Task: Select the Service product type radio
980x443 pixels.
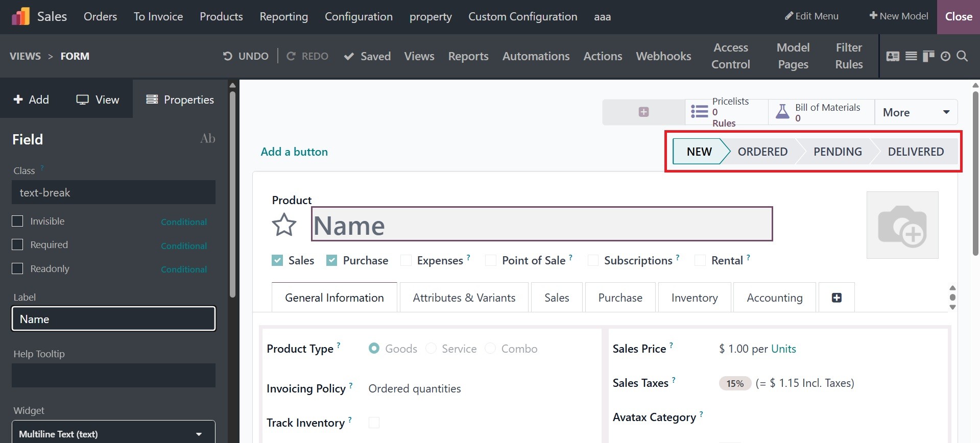Action: (431, 348)
